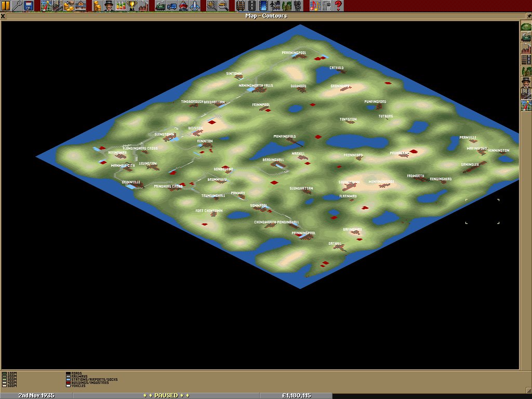Close the Map - Contours window
Image resolution: width=532 pixels, height=399 pixels.
[x=3, y=16]
